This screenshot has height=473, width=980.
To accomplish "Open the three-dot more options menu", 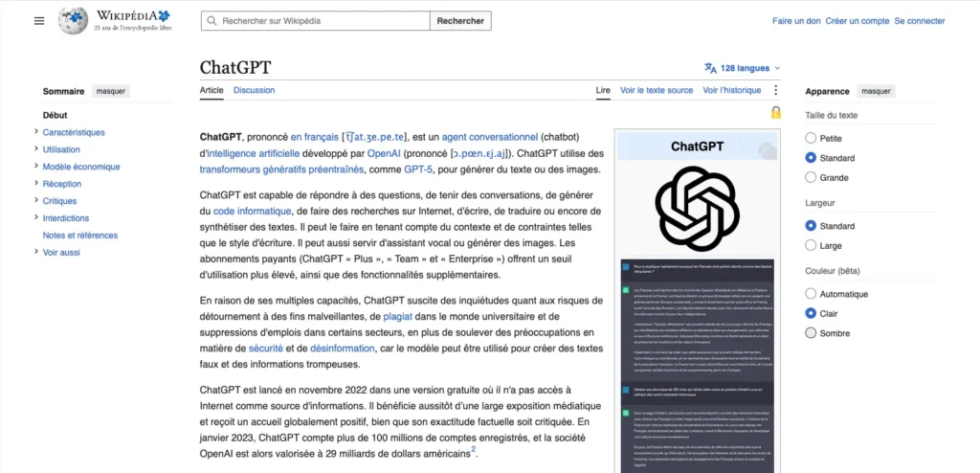I will click(775, 90).
